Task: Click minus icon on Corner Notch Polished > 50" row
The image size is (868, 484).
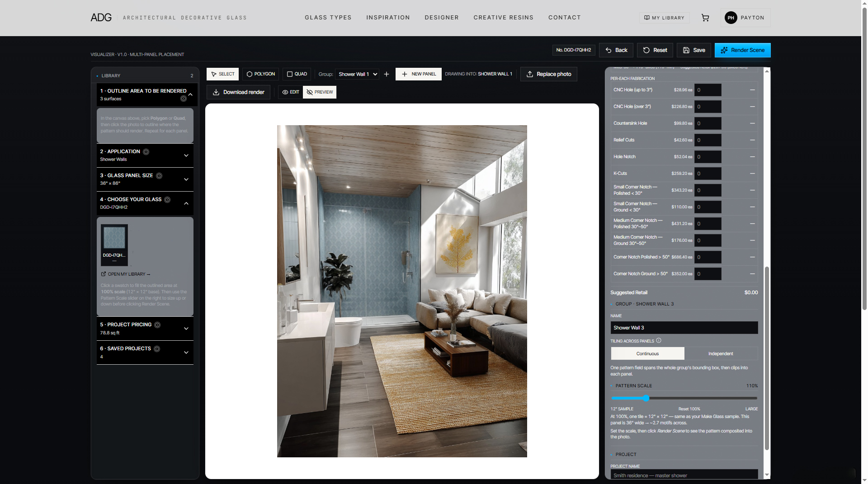Action: click(x=752, y=257)
